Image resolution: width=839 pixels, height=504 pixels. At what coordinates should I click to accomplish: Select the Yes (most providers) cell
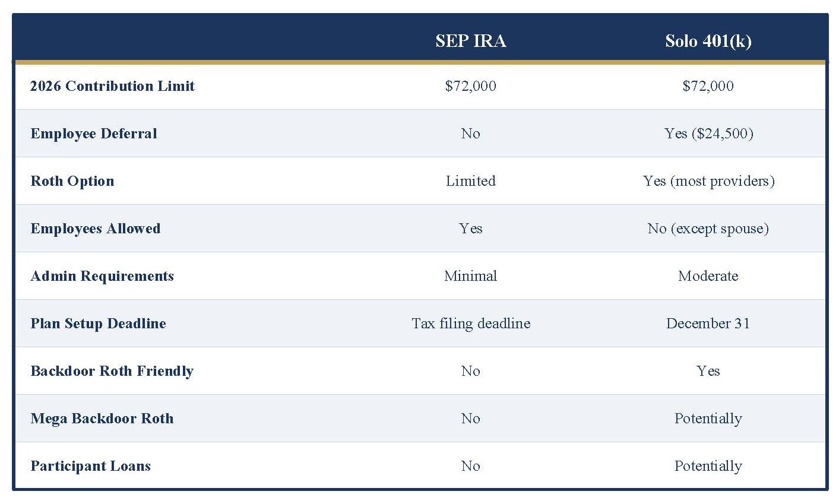(x=708, y=181)
